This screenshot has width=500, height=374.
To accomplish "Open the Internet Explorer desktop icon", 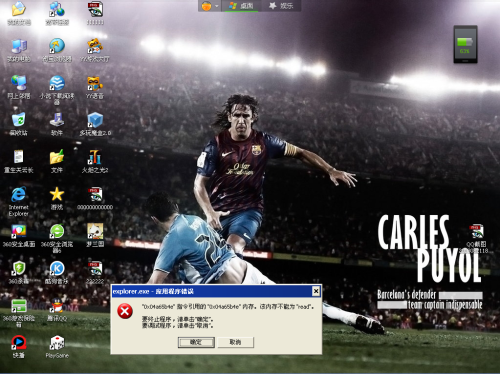I will pyautogui.click(x=18, y=195).
